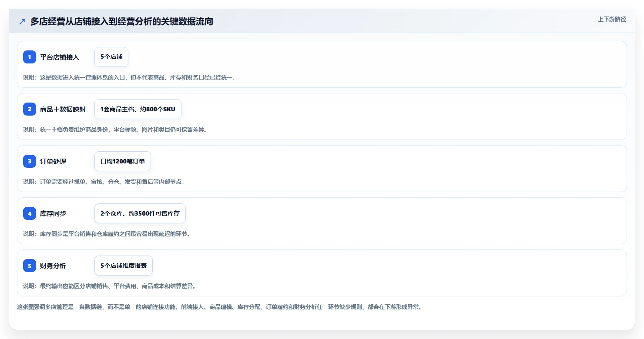Viewport: 644px width, 339px height.
Task: Click the title 多店经营从店铺接入到经营分析的关键数据流向
Action: point(122,21)
